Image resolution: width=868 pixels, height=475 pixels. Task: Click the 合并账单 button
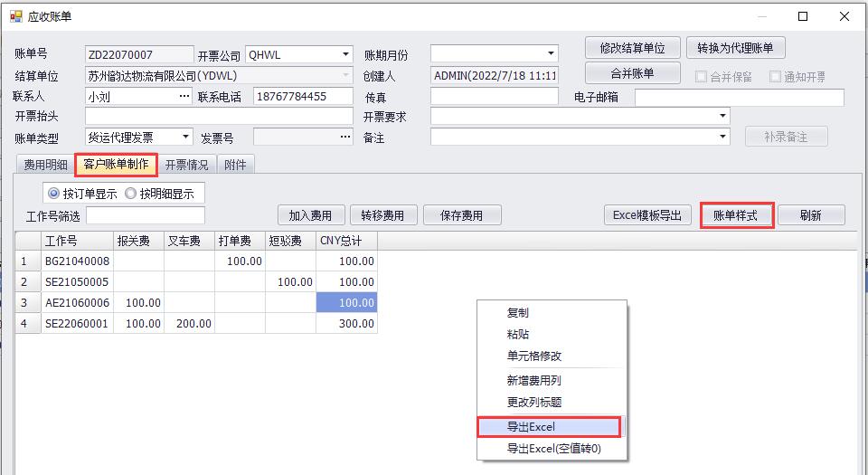pyautogui.click(x=633, y=73)
